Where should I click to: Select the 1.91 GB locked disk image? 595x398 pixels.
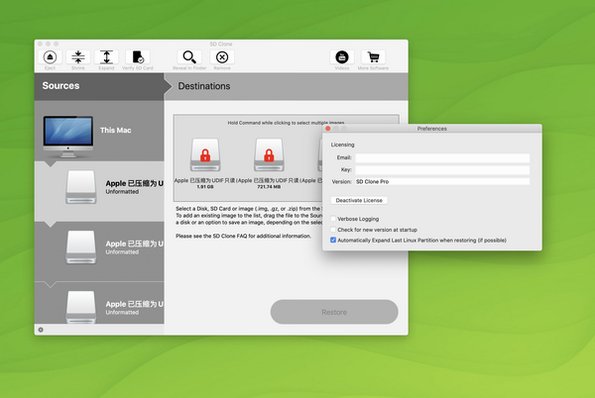coord(205,163)
